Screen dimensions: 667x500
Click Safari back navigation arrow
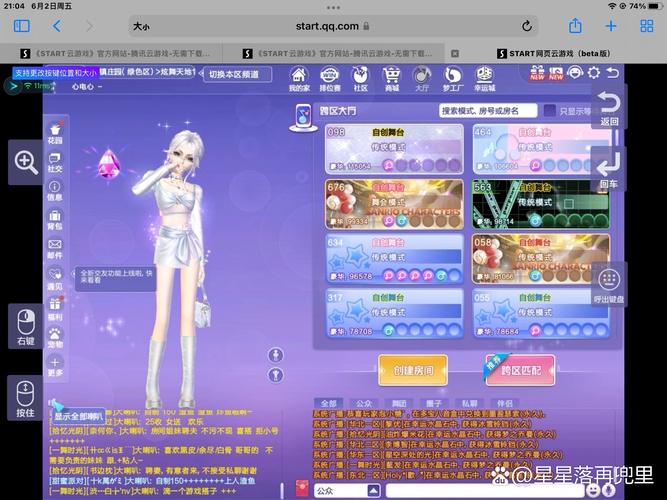click(57, 26)
